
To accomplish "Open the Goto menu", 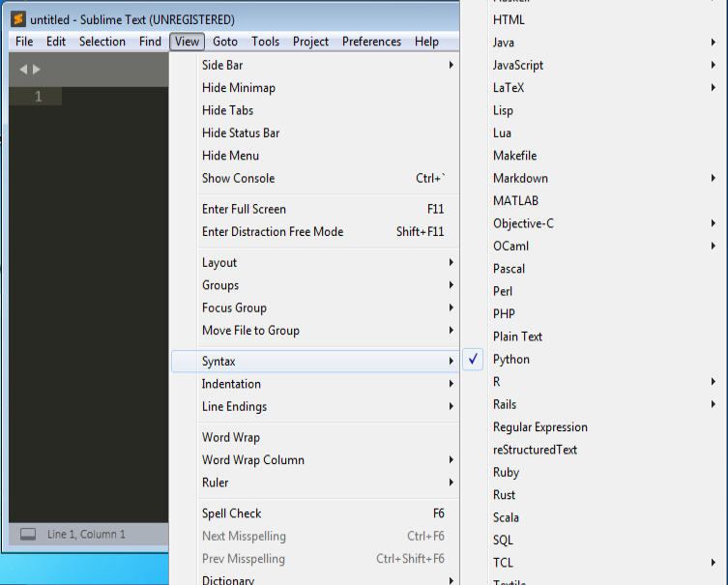I will (225, 42).
